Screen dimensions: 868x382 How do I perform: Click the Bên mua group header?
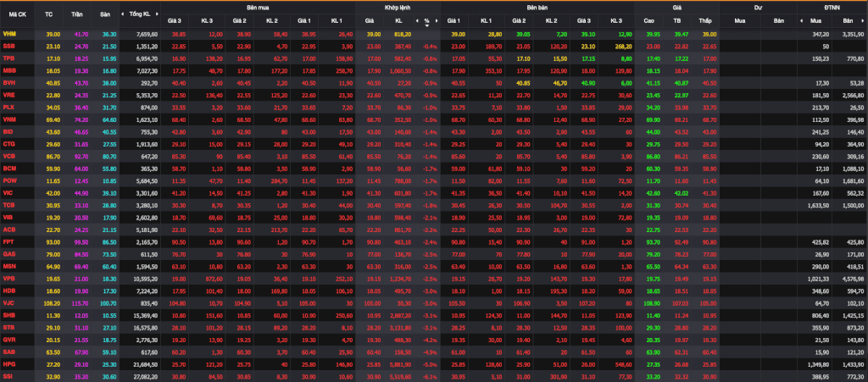[259, 7]
